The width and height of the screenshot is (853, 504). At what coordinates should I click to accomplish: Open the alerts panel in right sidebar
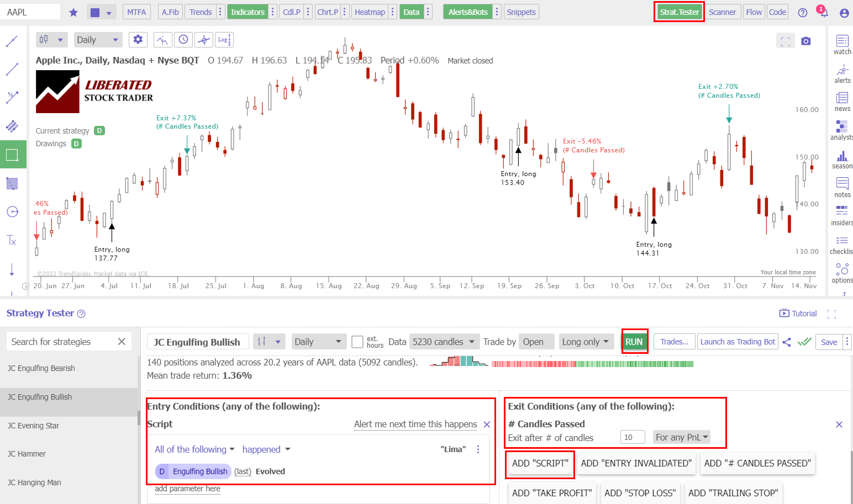841,73
